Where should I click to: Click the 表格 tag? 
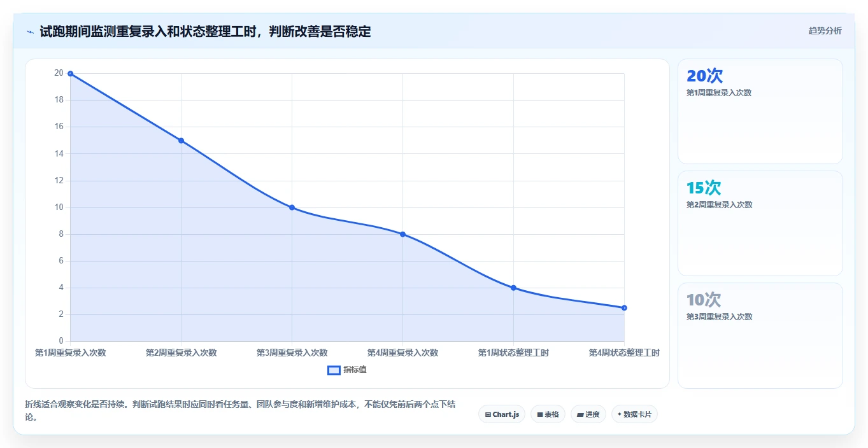coord(548,414)
